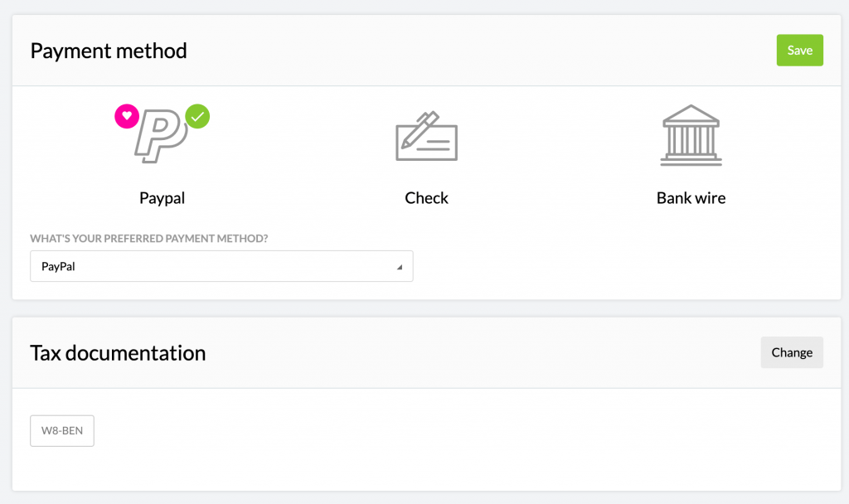Click the columns of the bank icon
Image resolution: width=849 pixels, height=504 pixels.
click(x=691, y=140)
